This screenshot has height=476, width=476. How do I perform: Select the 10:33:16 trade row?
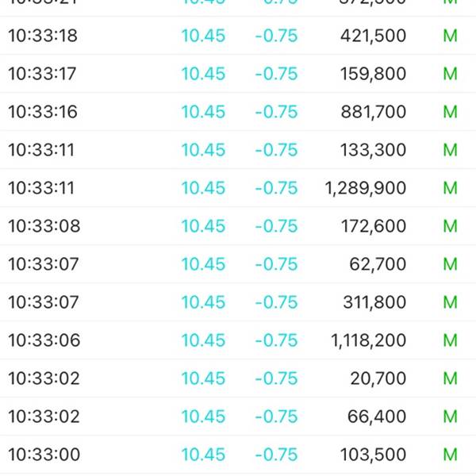coord(238,112)
